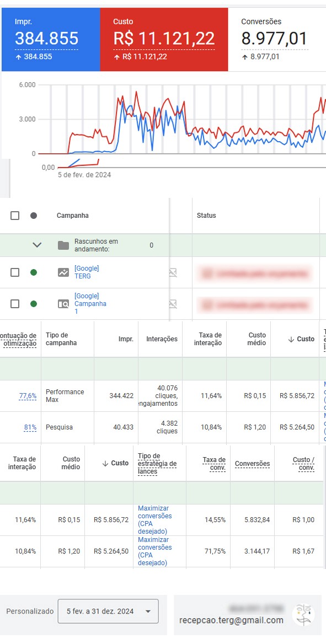
Task: Sort by Interações column header
Action: click(x=162, y=339)
